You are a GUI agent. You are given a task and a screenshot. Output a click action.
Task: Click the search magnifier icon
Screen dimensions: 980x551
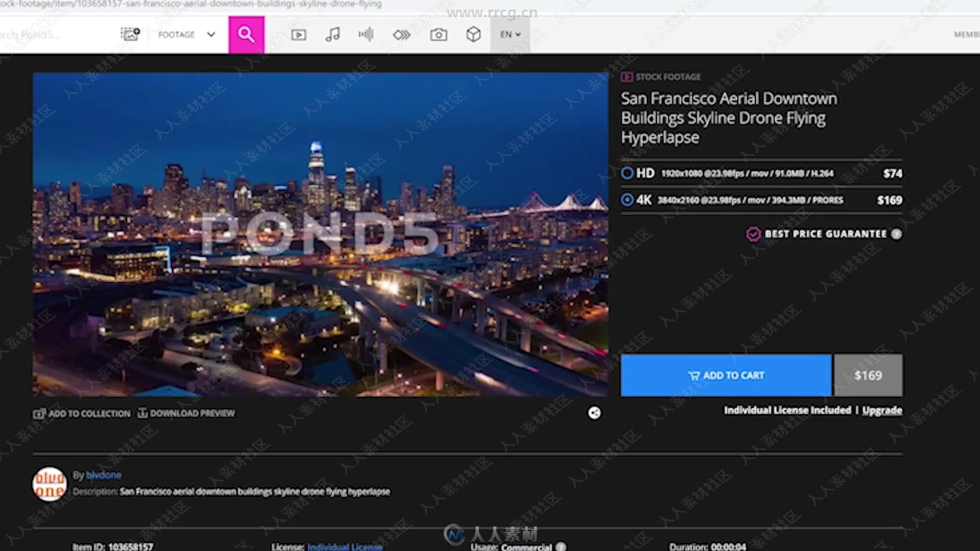tap(247, 34)
